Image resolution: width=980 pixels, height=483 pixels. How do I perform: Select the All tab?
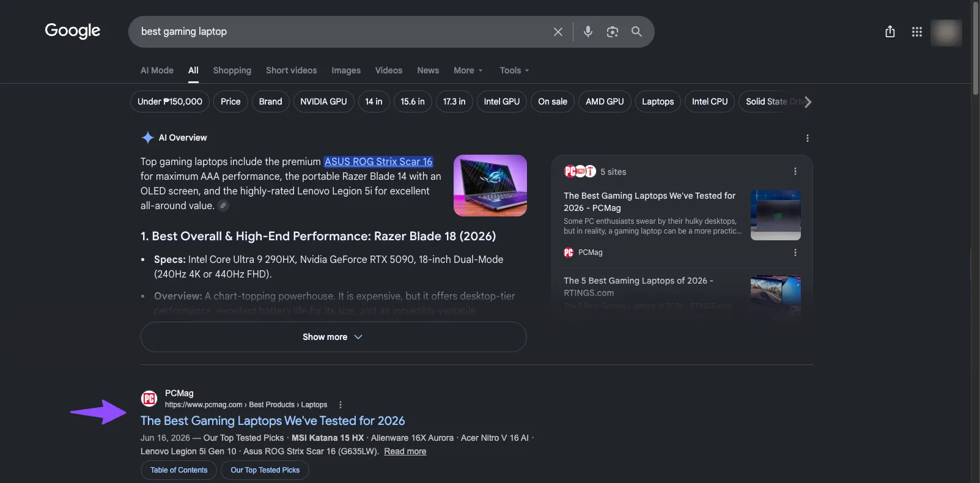(193, 70)
